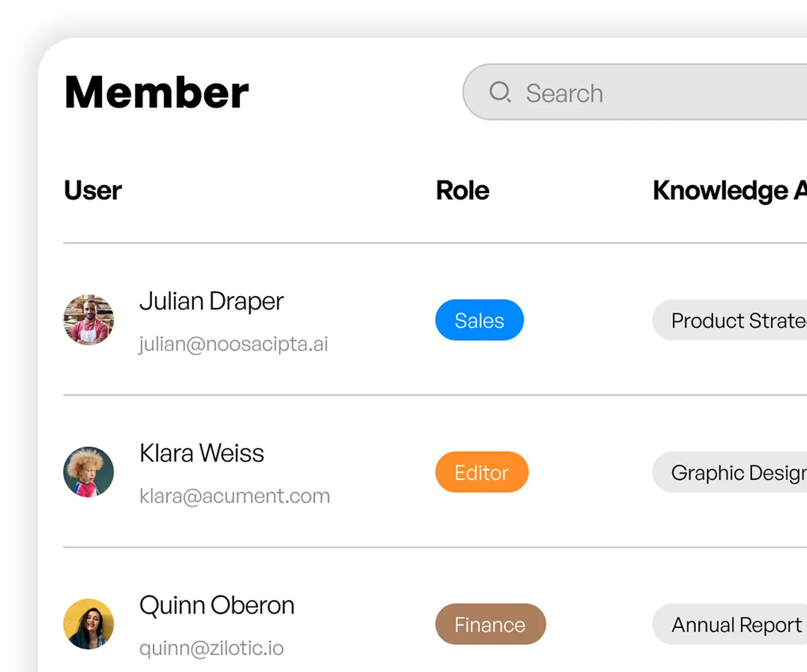Click the Knowledge column header
This screenshot has width=807, height=672.
[730, 191]
